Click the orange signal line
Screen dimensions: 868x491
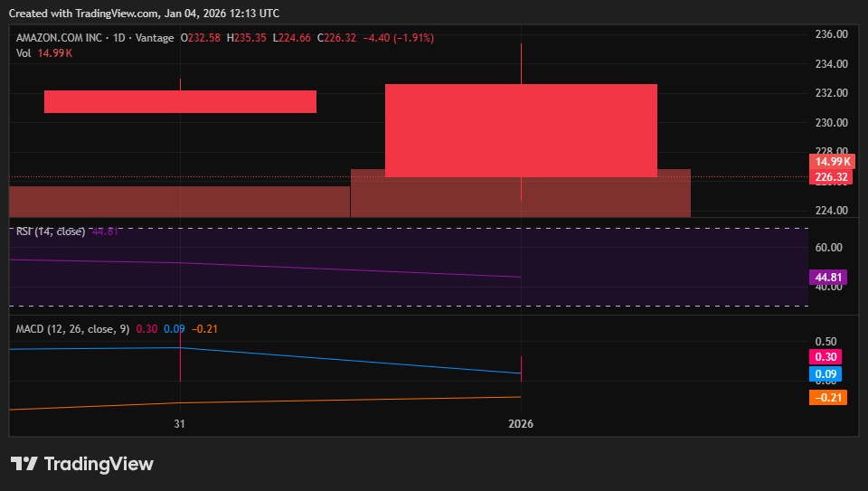265,401
